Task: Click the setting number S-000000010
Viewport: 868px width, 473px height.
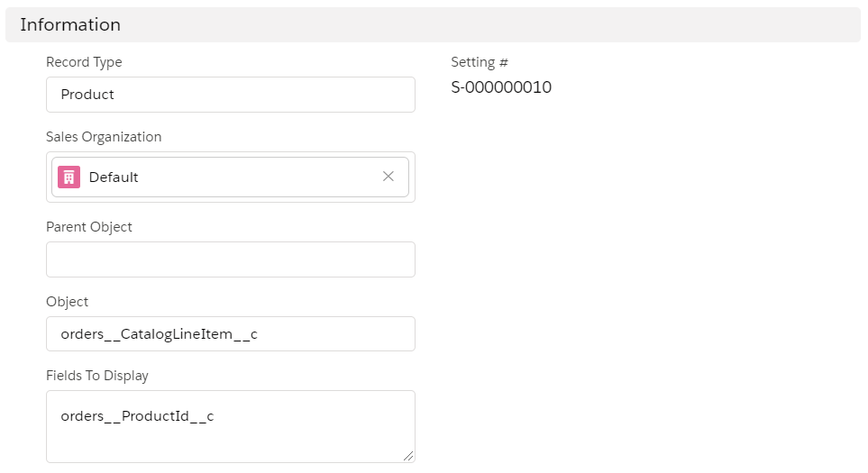Action: tap(501, 87)
